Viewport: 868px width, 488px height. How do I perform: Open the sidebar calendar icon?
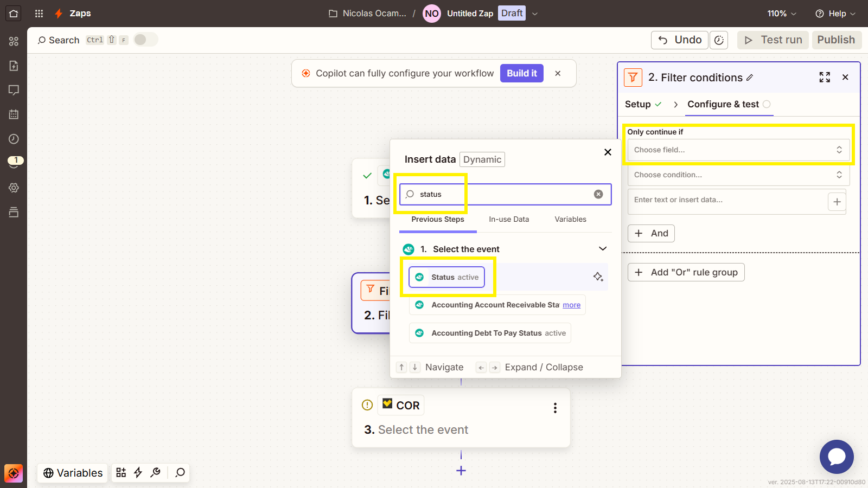click(x=14, y=114)
